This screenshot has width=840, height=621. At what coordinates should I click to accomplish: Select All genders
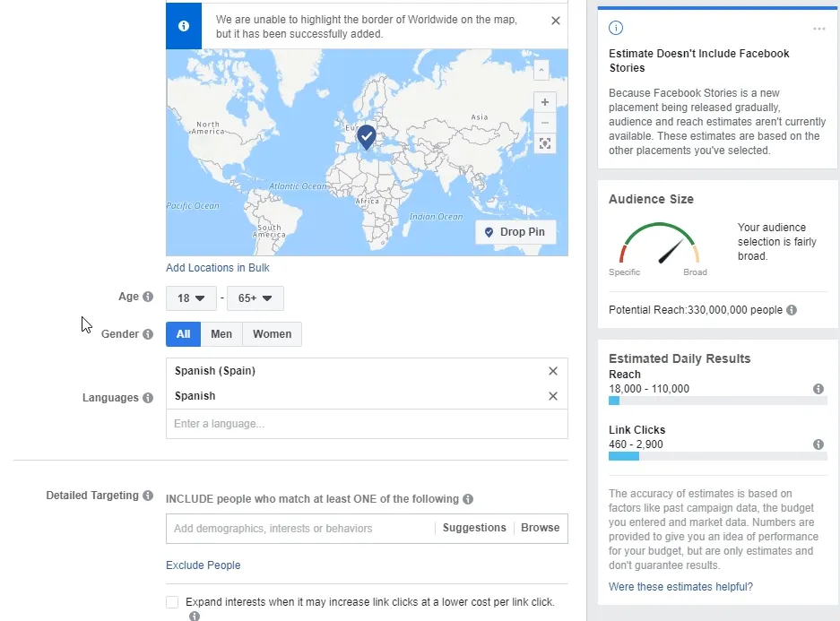[x=183, y=334]
